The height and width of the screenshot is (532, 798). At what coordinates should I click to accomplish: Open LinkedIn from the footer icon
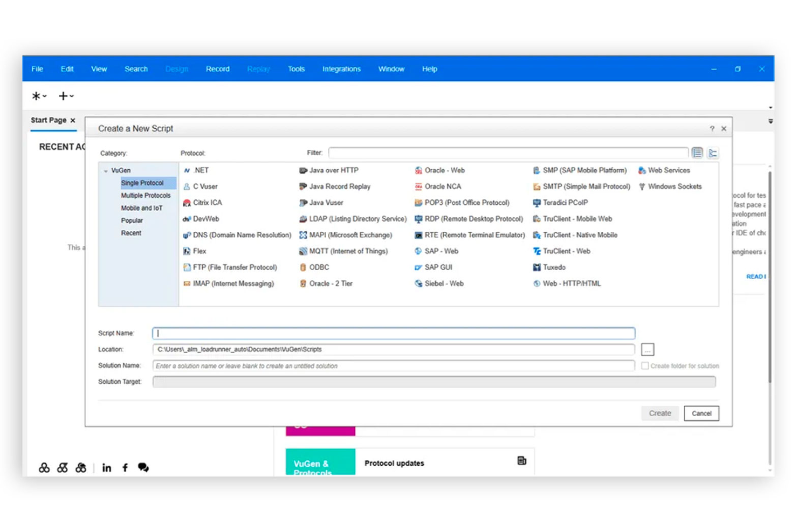point(106,467)
